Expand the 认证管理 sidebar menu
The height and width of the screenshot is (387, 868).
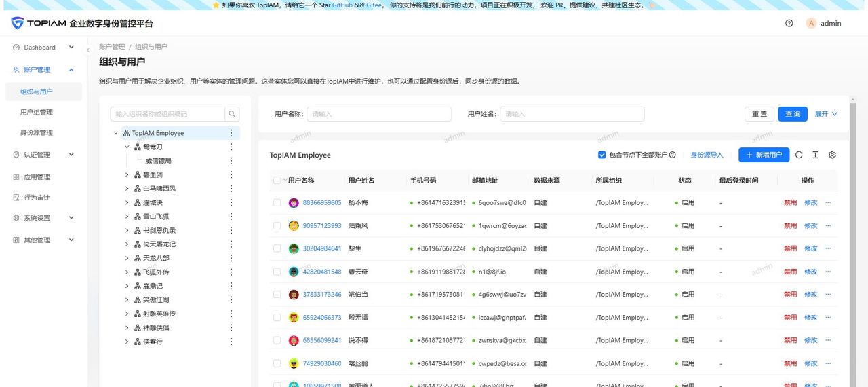tap(43, 155)
